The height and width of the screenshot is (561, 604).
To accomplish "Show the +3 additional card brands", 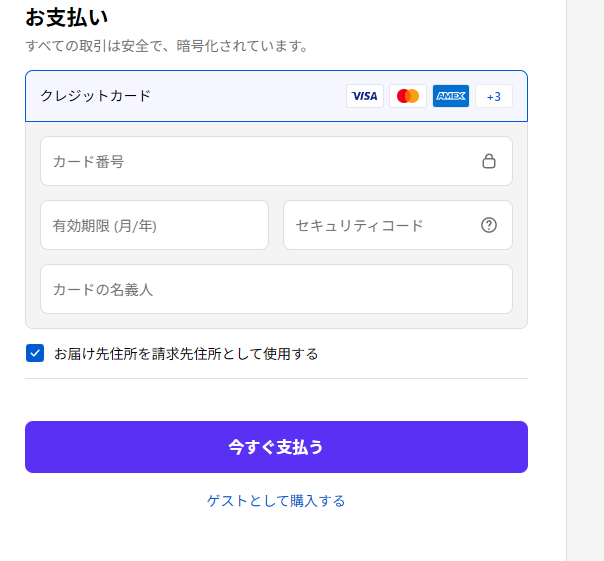I will (494, 96).
